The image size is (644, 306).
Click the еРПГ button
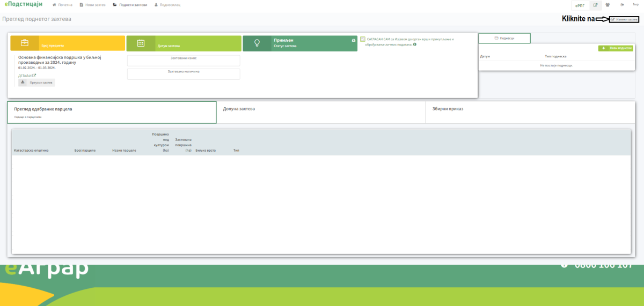click(x=580, y=5)
